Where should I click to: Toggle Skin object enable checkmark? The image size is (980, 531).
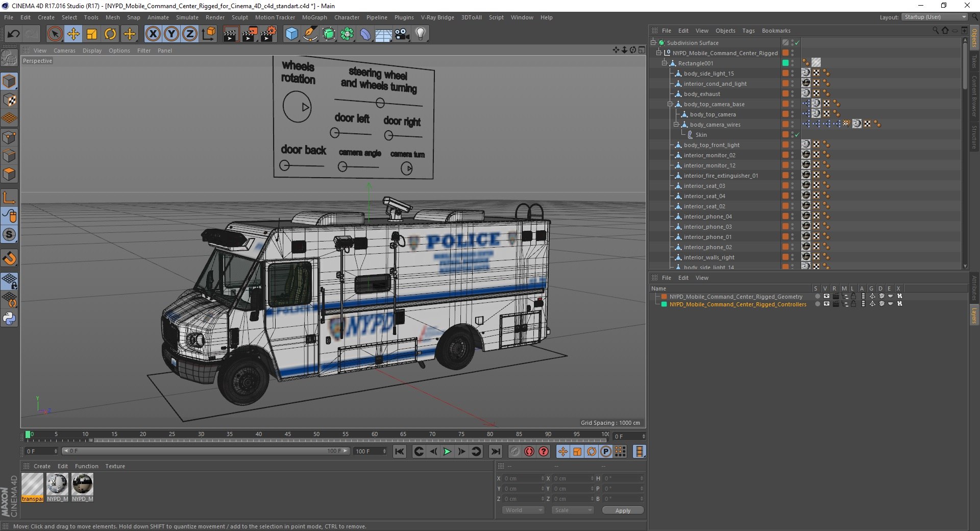[x=797, y=135]
